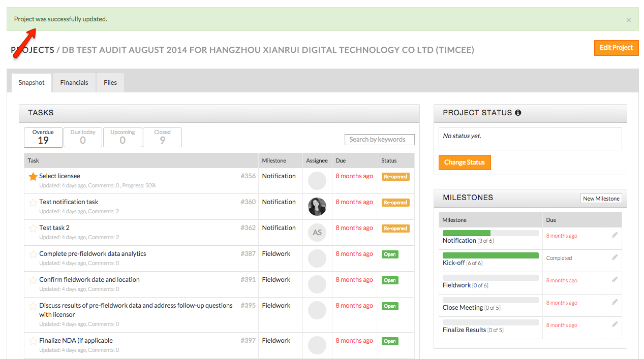This screenshot has width=644, height=359.
Task: Create a New Milestone
Action: pos(601,199)
